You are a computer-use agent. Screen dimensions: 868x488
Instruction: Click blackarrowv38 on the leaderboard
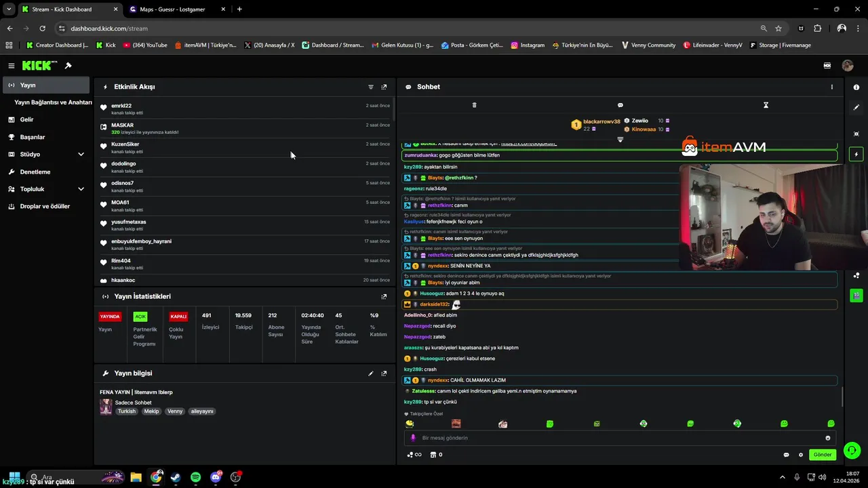coord(601,121)
